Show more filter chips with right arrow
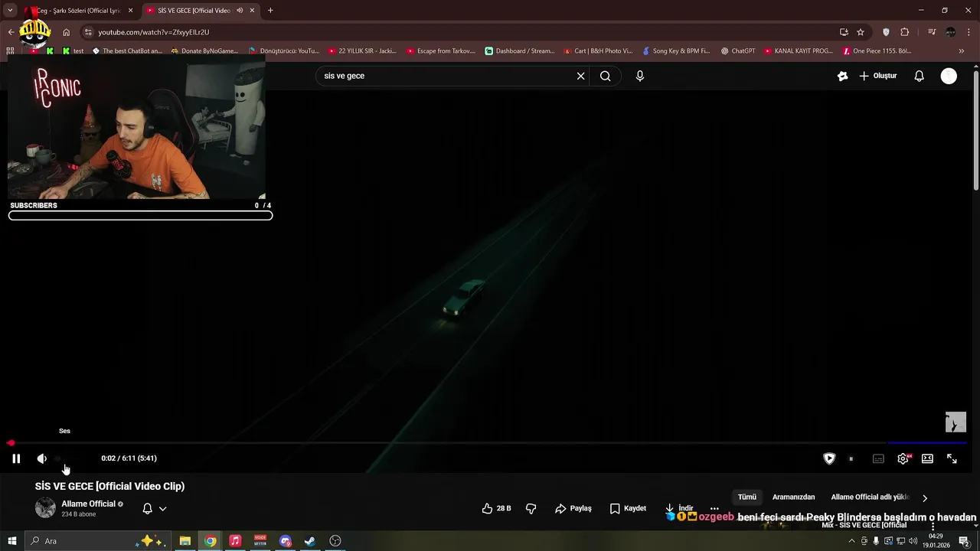The image size is (980, 551). pos(925,498)
